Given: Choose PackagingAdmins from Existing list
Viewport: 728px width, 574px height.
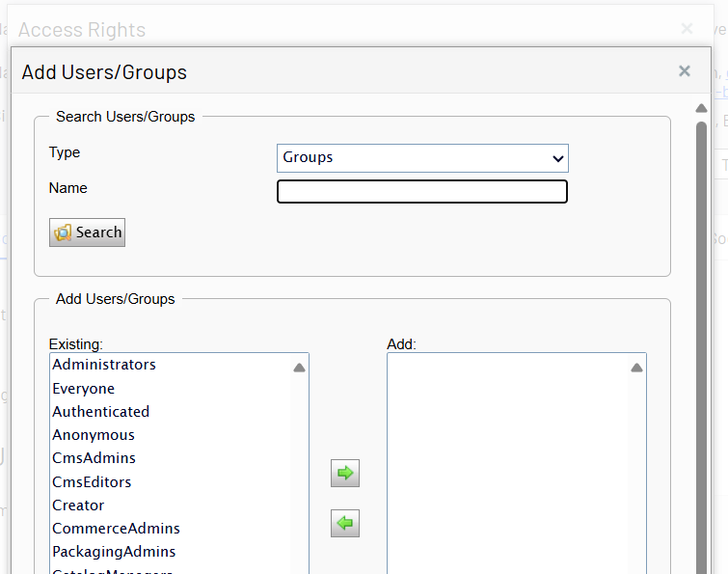Looking at the screenshot, I should tap(114, 552).
